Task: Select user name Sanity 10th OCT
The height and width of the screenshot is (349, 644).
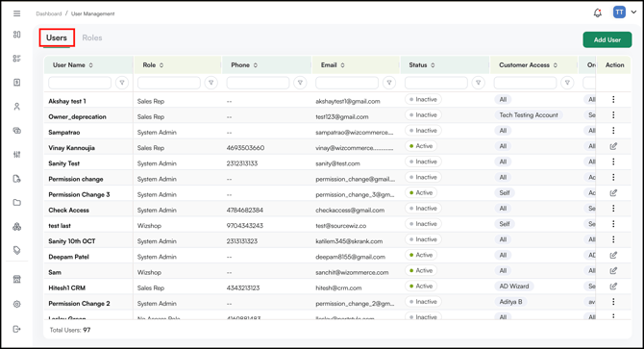Action: (72, 241)
